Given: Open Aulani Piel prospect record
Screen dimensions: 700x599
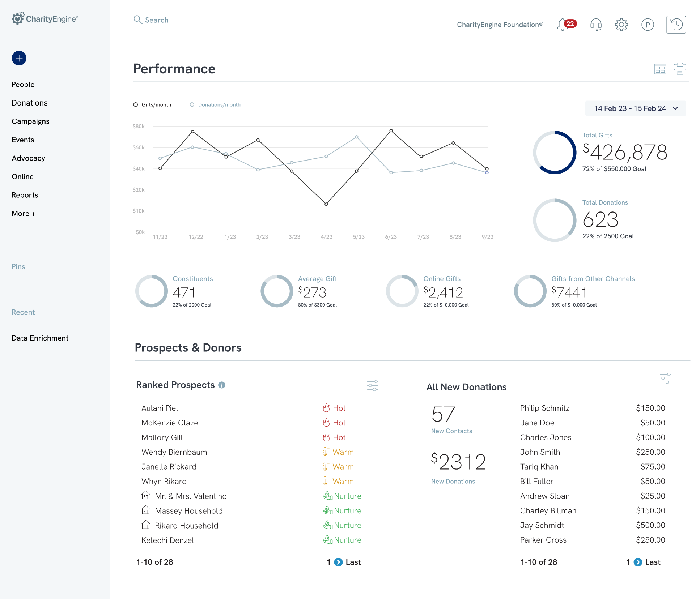Looking at the screenshot, I should tap(160, 408).
